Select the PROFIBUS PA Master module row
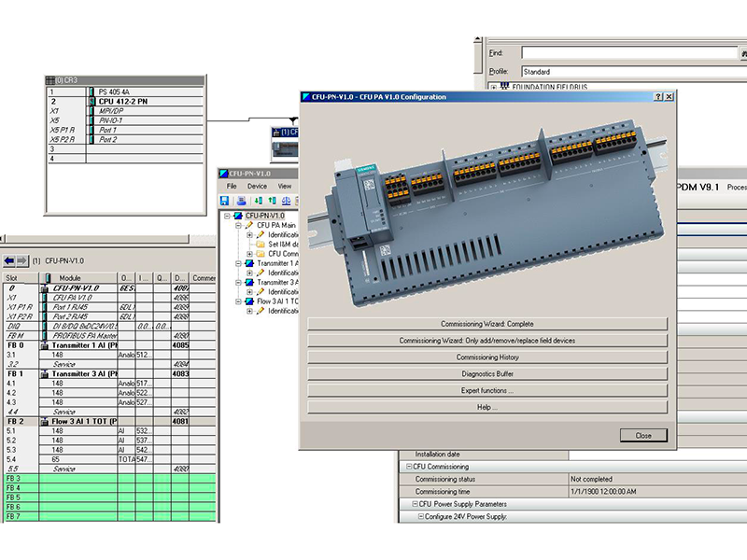The height and width of the screenshot is (560, 747). point(109,336)
